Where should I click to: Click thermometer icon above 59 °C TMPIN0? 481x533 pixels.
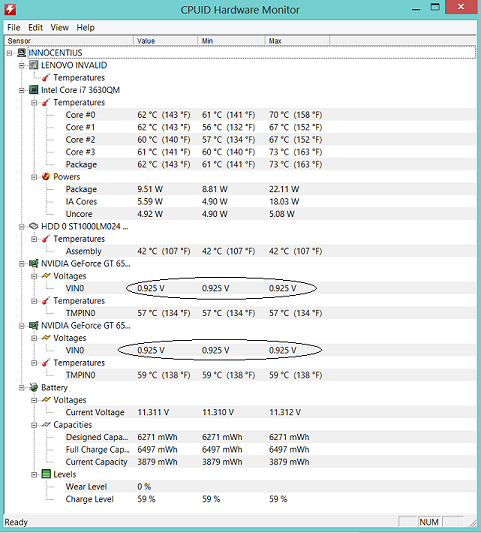pyautogui.click(x=46, y=363)
